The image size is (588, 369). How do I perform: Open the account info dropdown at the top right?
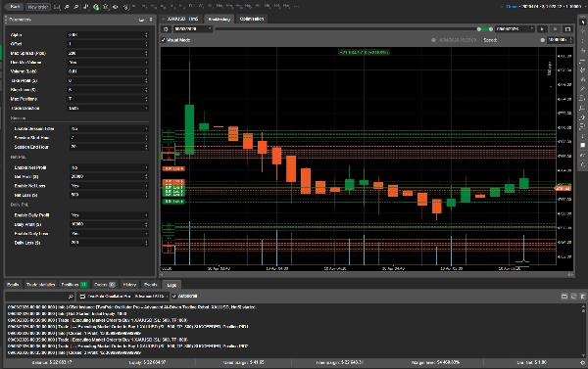click(x=543, y=7)
